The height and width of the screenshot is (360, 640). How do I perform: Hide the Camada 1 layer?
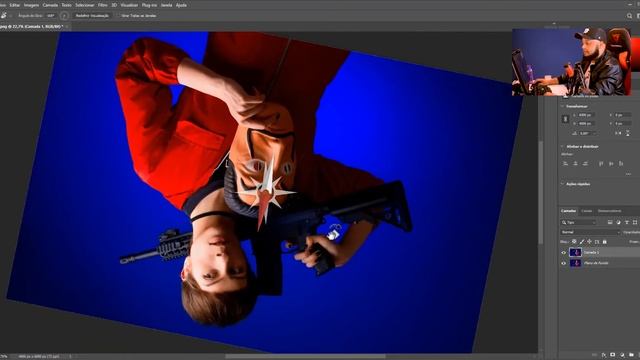pyautogui.click(x=564, y=253)
